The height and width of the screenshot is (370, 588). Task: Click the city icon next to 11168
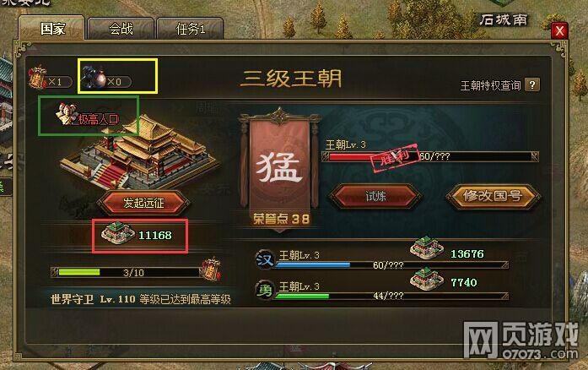coord(118,233)
